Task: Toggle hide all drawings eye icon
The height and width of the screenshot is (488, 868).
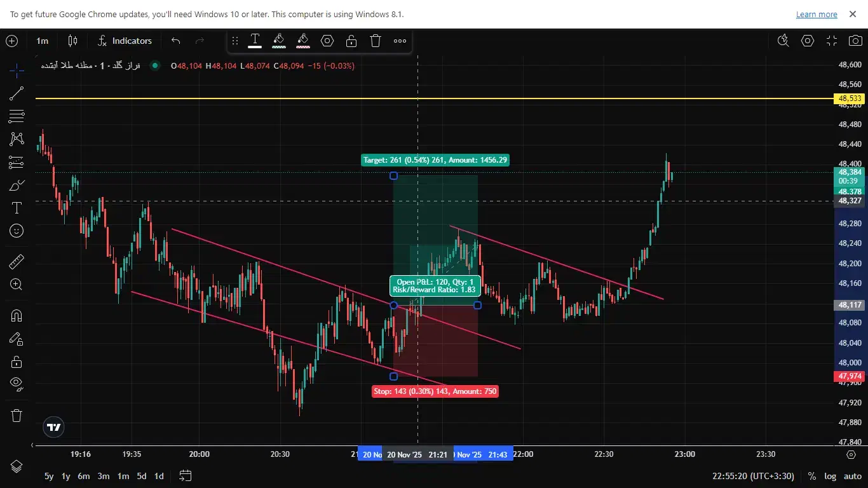Action: click(17, 384)
